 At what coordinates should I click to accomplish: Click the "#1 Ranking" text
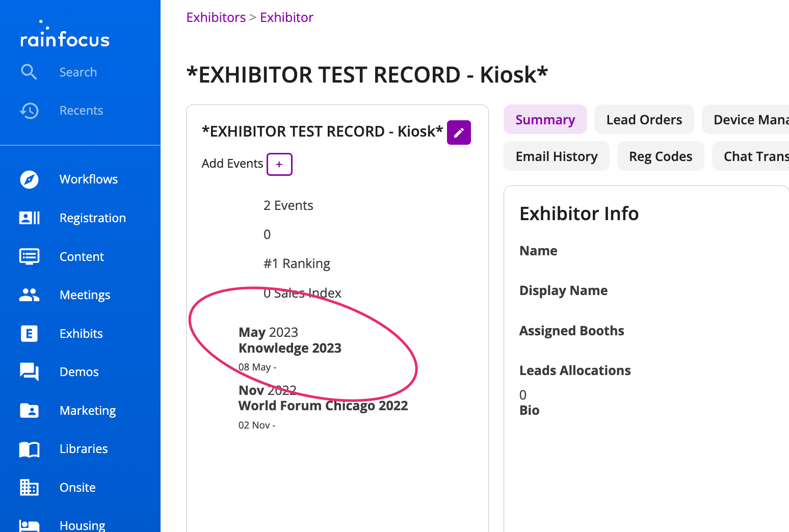coord(297,263)
